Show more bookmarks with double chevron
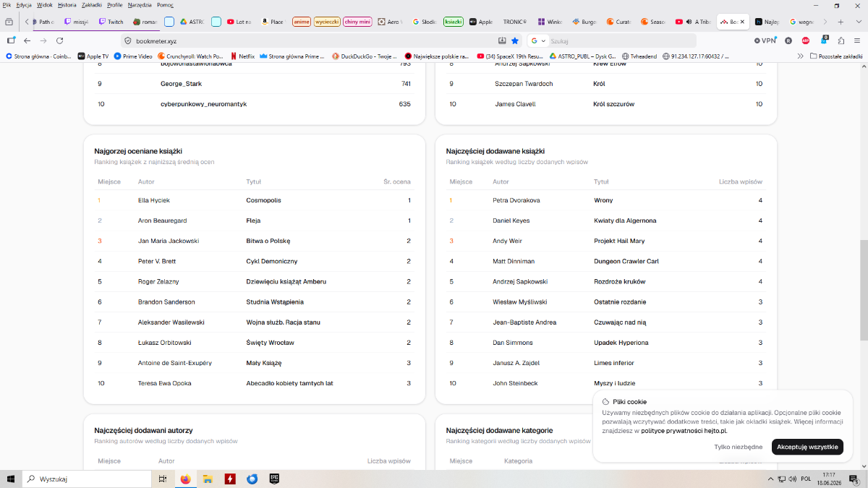Image resolution: width=868 pixels, height=488 pixels. point(800,56)
